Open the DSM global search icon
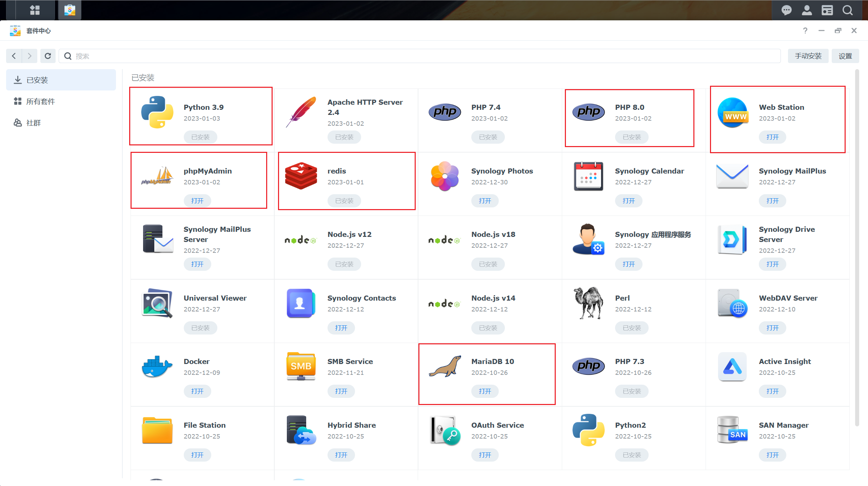Viewport: 868px width, 486px height. tap(847, 10)
